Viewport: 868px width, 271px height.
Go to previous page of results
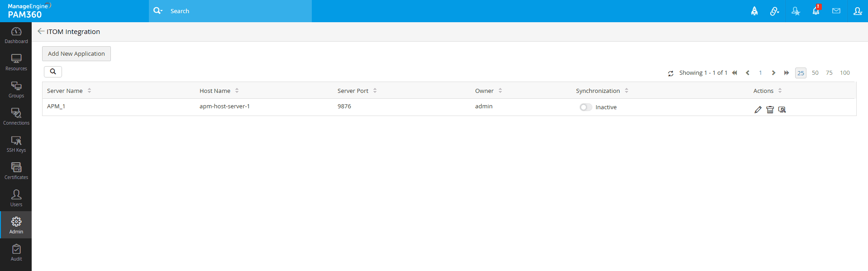point(748,73)
